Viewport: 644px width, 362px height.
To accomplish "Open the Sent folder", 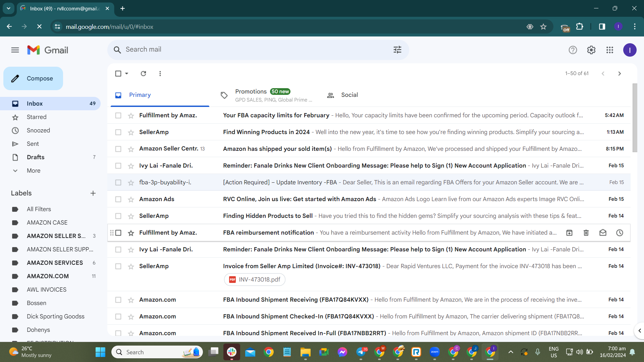I will 33,144.
